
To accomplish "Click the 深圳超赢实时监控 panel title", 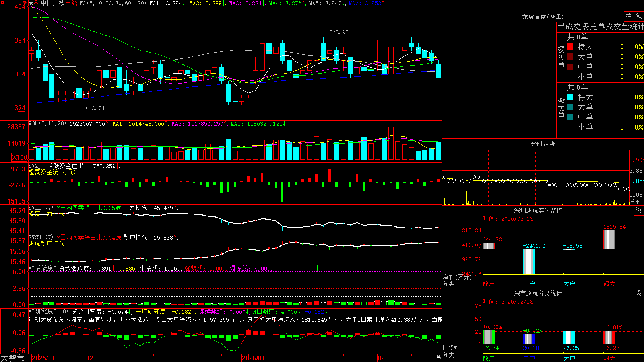I will [538, 210].
